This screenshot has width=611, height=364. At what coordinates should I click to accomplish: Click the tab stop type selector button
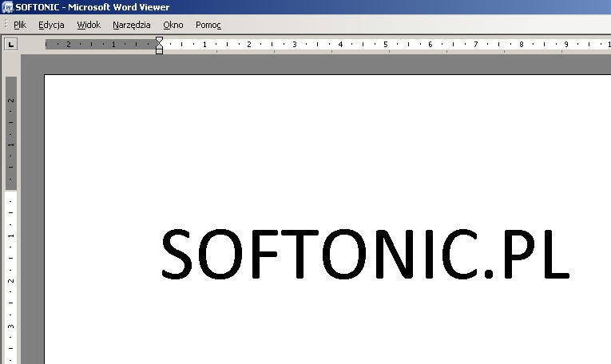(x=11, y=45)
